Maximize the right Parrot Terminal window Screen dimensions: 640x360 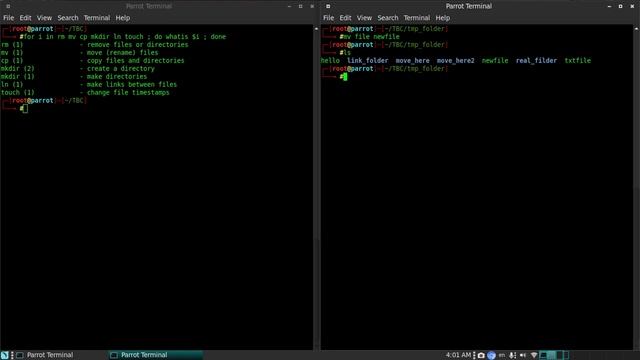[620, 6]
